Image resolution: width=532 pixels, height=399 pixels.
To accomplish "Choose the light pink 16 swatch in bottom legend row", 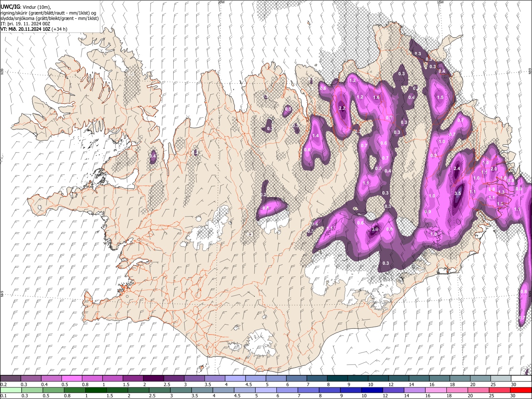I will 436,390.
